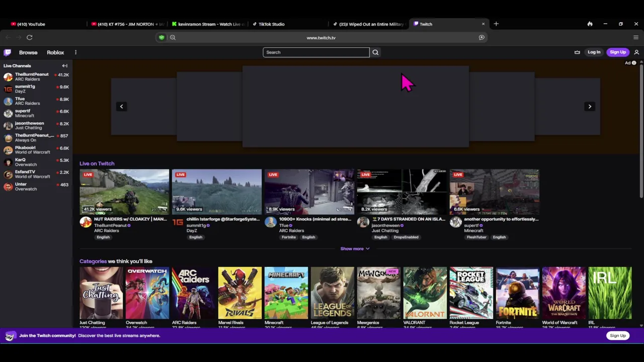Screen dimensions: 644x362
Task: Show previous carousel stream
Action: tap(121, 106)
